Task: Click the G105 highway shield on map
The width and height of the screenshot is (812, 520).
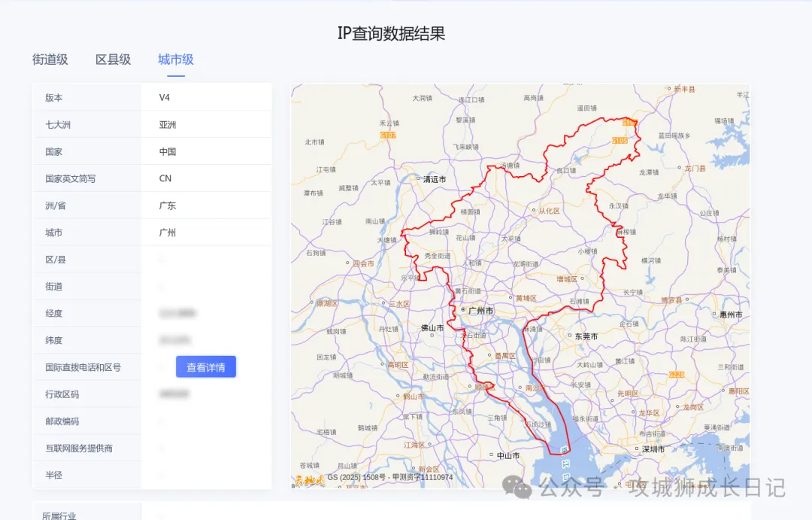Action: (x=620, y=141)
